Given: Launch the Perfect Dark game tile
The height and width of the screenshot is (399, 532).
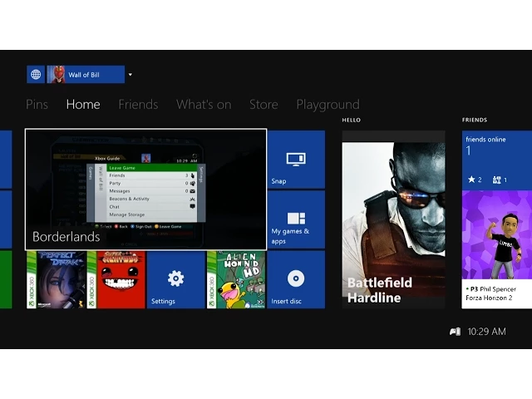Looking at the screenshot, I should 56,279.
